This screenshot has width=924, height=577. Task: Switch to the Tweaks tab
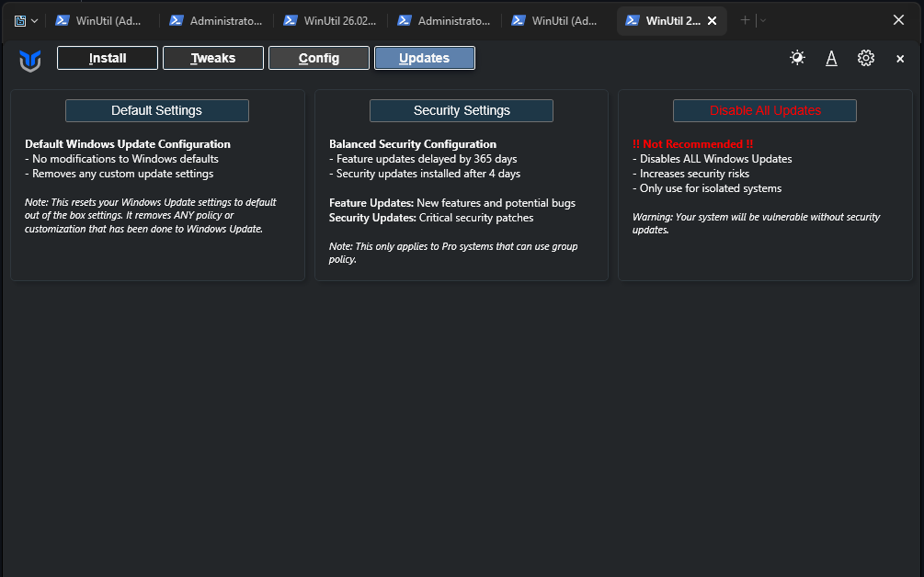tap(213, 58)
